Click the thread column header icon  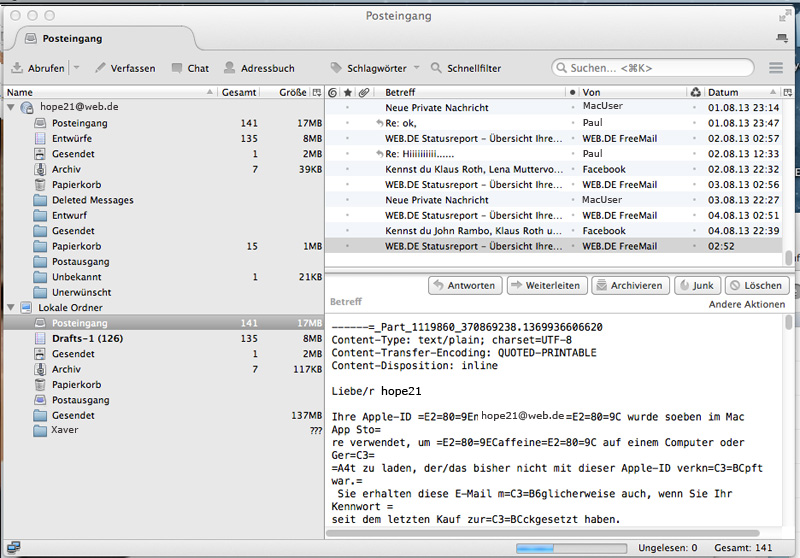tap(333, 92)
